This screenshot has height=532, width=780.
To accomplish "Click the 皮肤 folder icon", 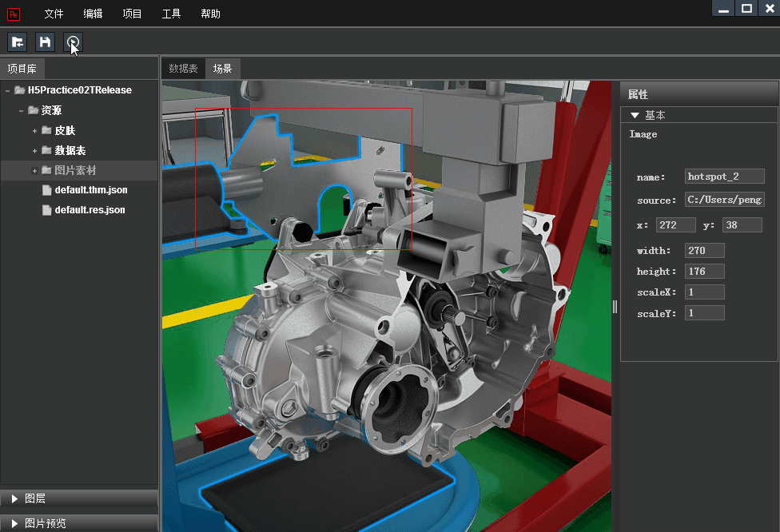I will point(47,130).
